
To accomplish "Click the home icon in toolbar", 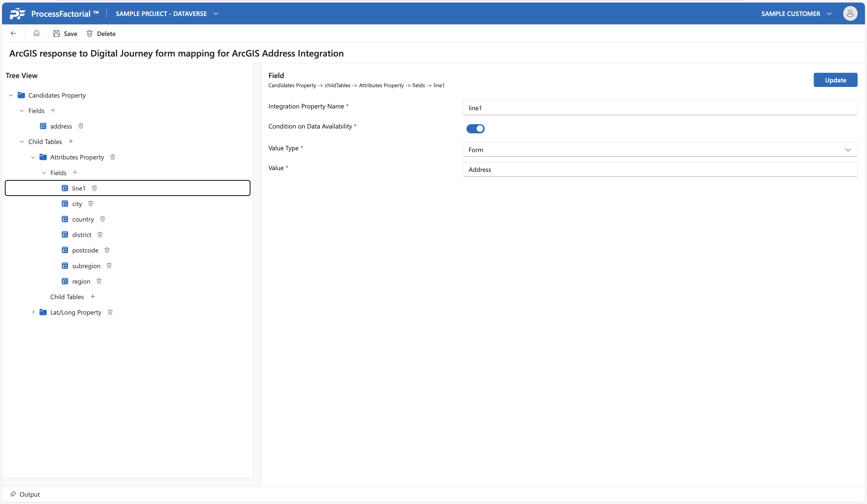I will click(37, 33).
